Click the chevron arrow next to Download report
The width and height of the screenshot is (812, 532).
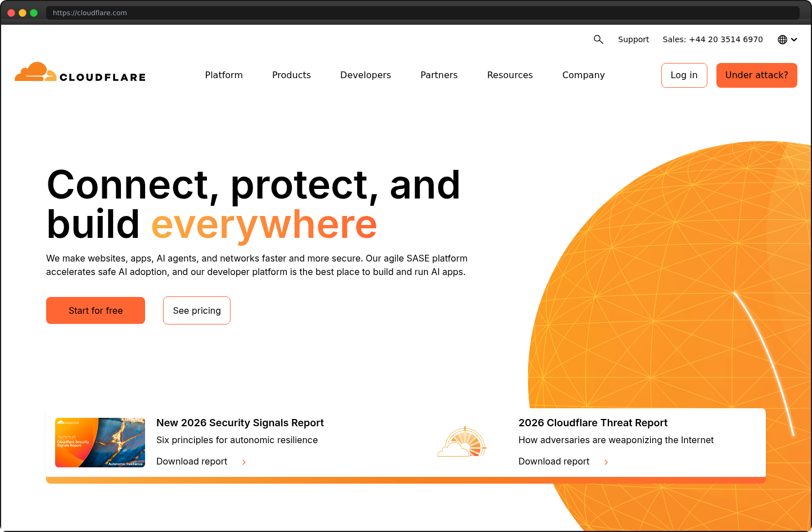tap(243, 462)
